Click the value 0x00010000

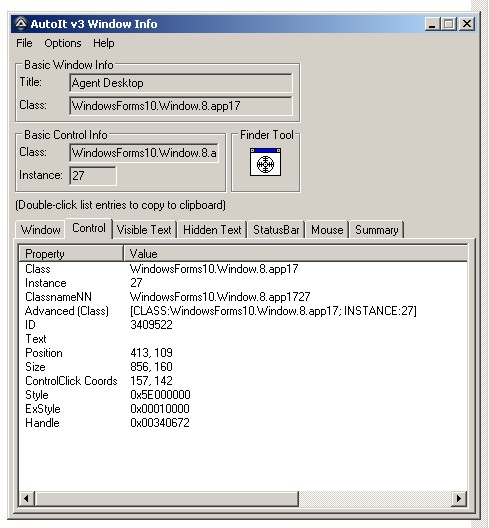point(160,409)
